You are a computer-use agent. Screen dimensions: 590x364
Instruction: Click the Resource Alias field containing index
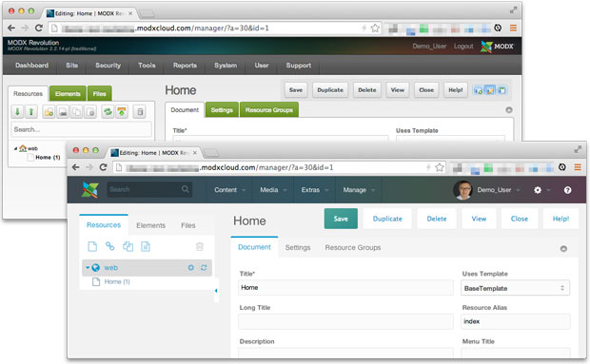[516, 321]
